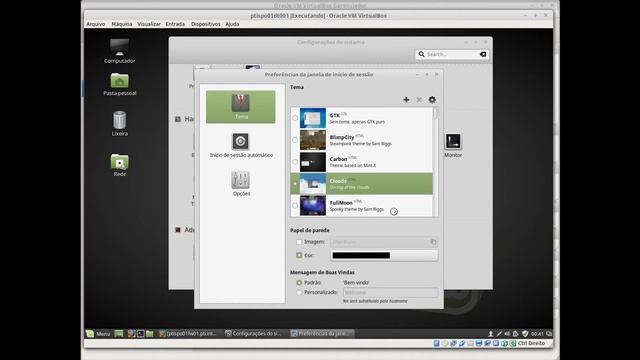Open the file manager panel launcher
This screenshot has width=640, height=360.
click(x=150, y=334)
